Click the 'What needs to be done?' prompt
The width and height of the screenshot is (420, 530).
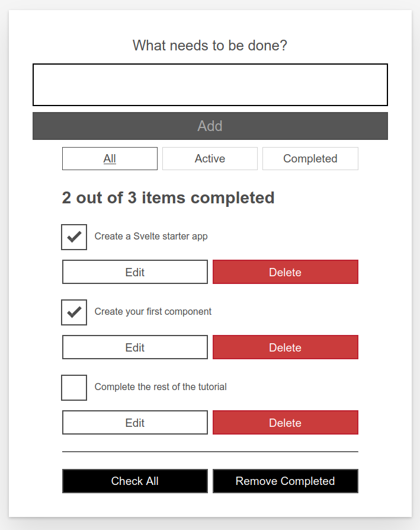[210, 45]
